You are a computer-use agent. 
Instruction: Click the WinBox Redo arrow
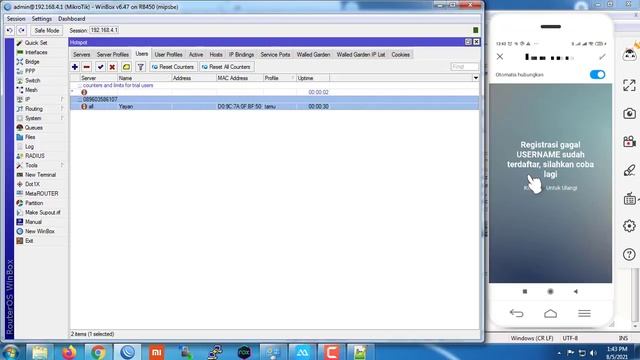pos(22,31)
